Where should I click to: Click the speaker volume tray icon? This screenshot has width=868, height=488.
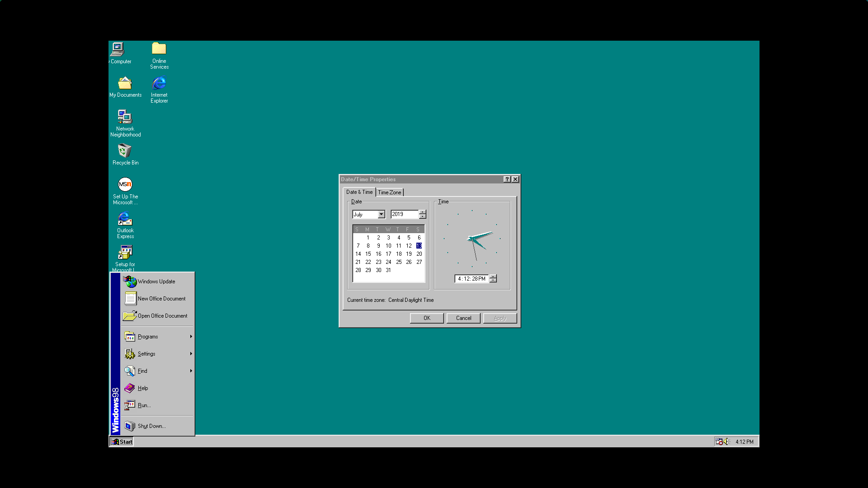point(727,442)
